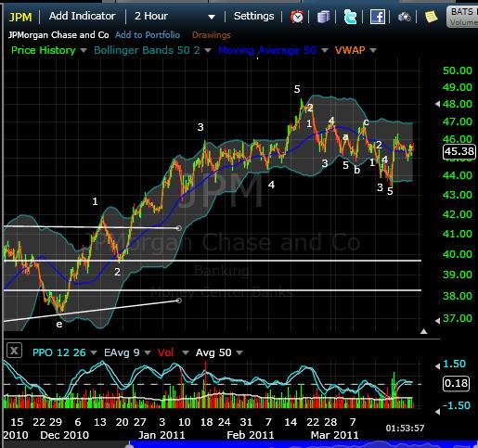Open the yellow sticky note icon
The width and height of the screenshot is (478, 448).
(431, 17)
